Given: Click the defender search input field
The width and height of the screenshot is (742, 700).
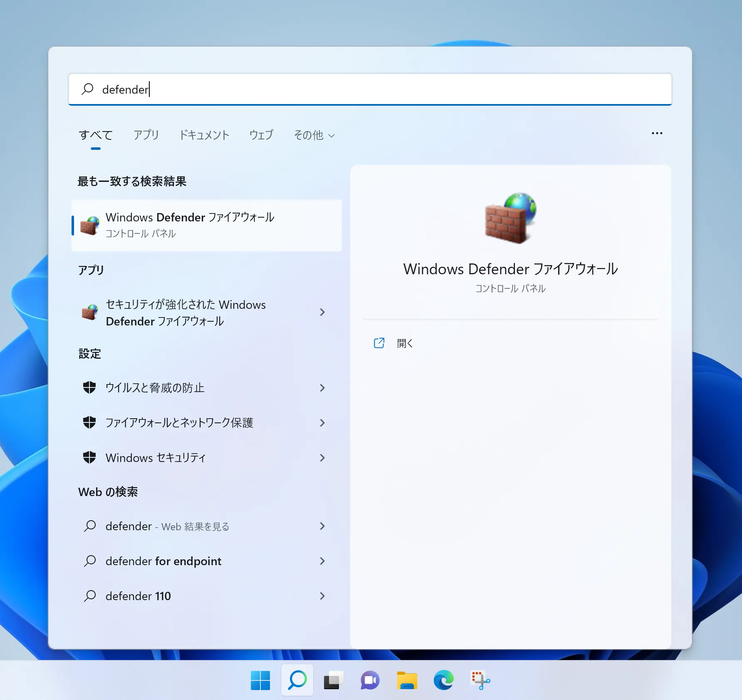Looking at the screenshot, I should click(x=370, y=89).
